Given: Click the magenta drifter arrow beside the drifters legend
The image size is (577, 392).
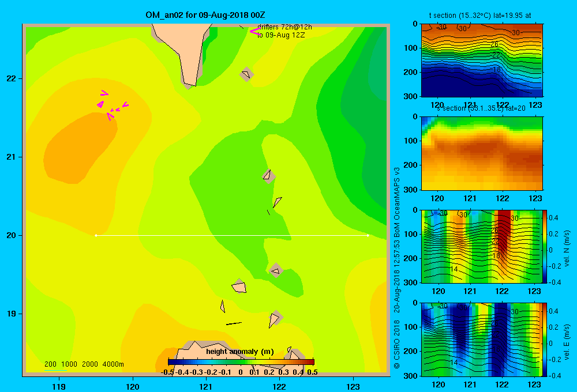Looking at the screenshot, I should click(256, 31).
